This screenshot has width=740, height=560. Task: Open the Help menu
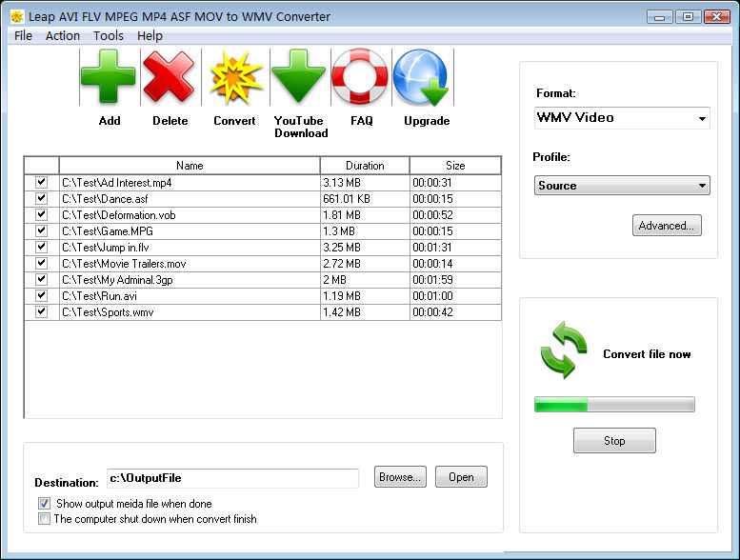(150, 36)
